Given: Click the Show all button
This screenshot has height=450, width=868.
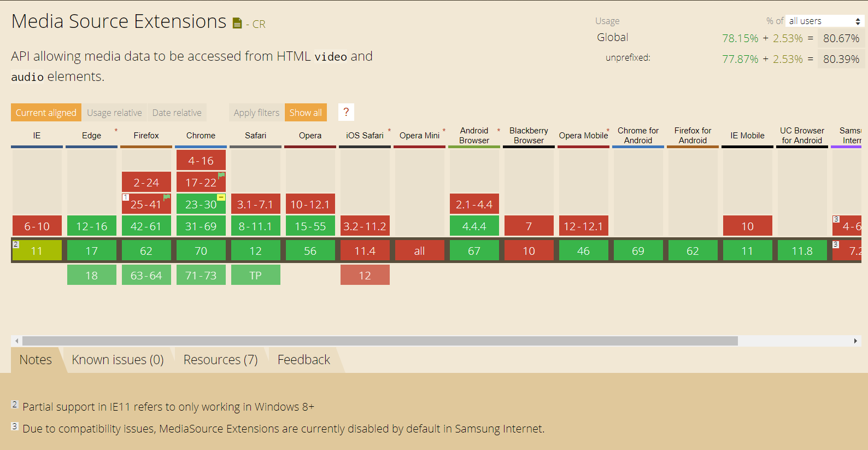Looking at the screenshot, I should [306, 113].
